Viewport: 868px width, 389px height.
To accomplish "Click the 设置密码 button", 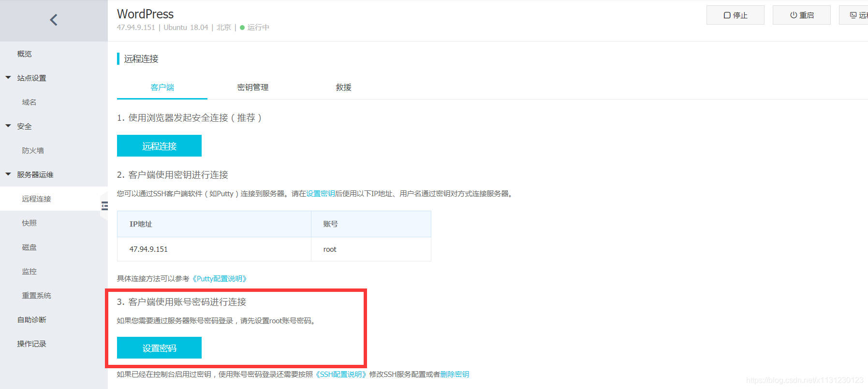I will tap(159, 347).
